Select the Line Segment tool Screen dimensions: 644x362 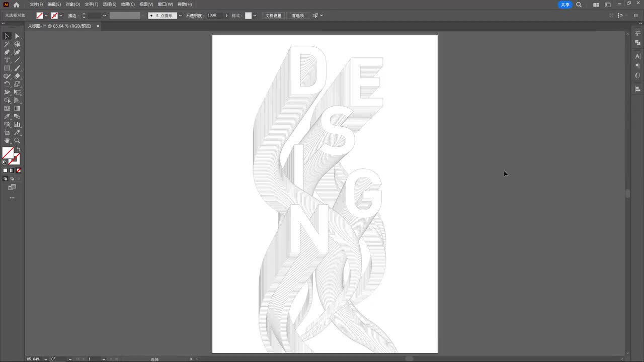point(17,60)
